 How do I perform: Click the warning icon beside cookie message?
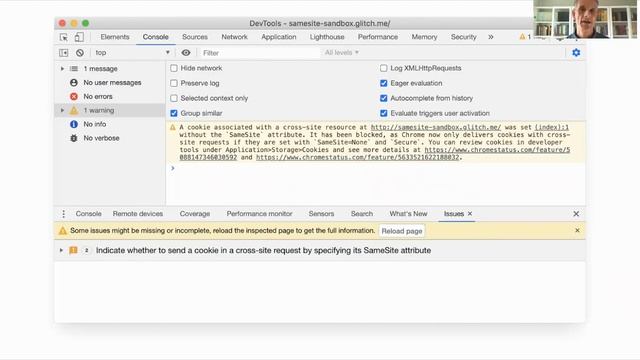[173, 127]
